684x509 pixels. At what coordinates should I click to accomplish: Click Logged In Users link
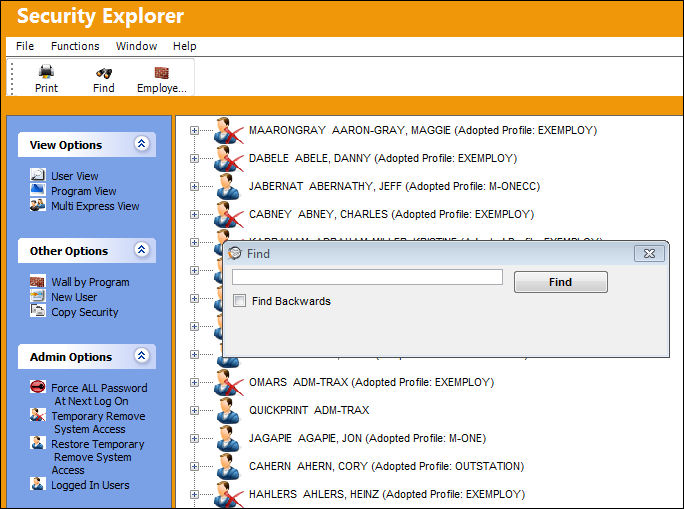[x=90, y=485]
